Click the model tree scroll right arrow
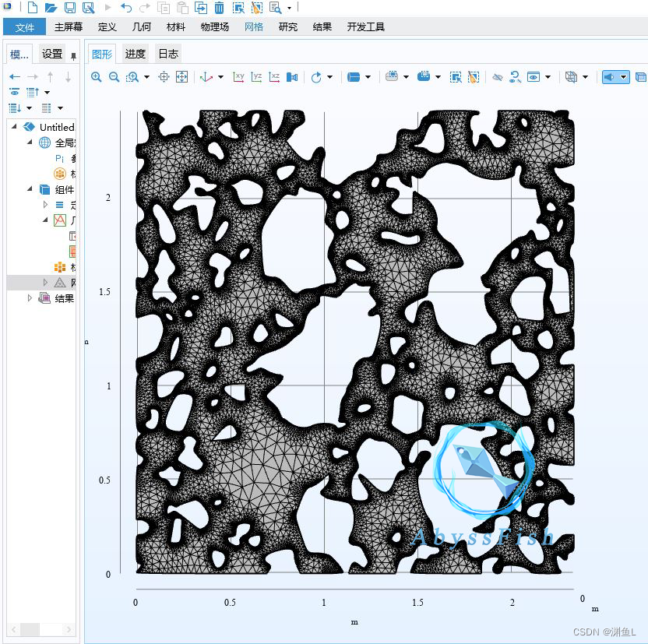 pyautogui.click(x=69, y=629)
